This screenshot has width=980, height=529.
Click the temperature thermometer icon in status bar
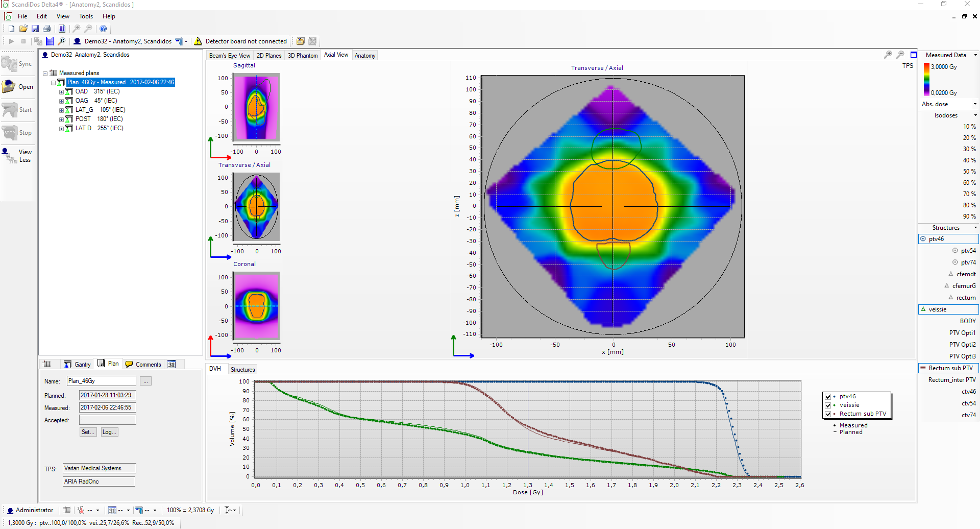(81, 510)
